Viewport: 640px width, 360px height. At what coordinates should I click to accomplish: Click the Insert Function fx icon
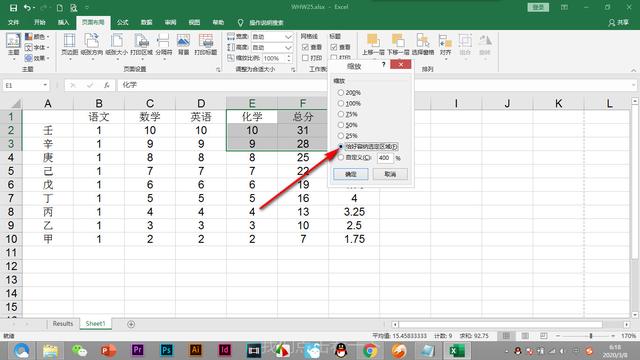[x=107, y=85]
